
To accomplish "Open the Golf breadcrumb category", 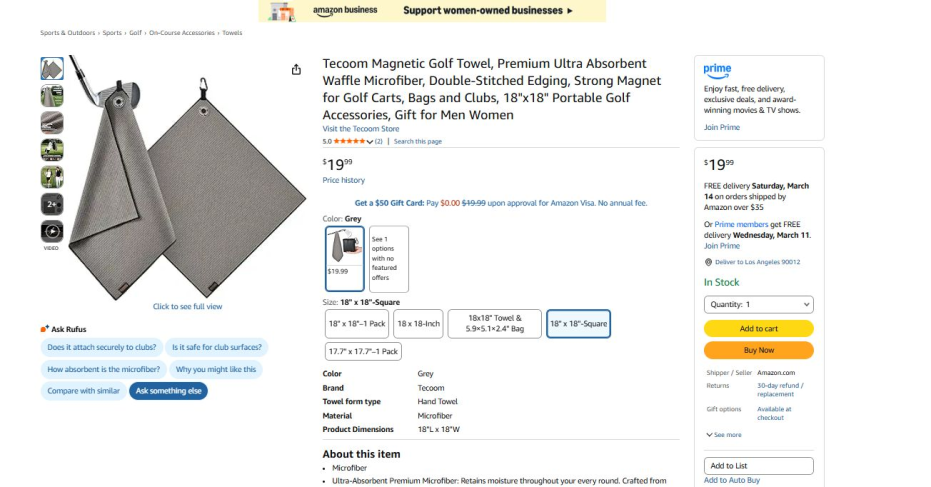I will point(135,33).
